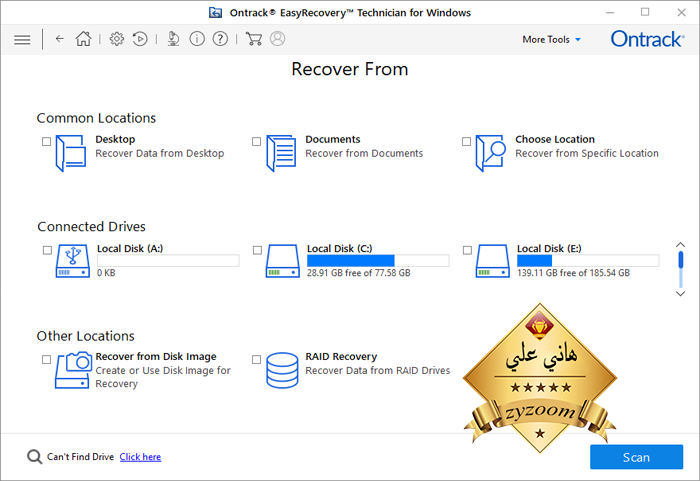
Task: Click the Choose Location label
Action: [555, 139]
